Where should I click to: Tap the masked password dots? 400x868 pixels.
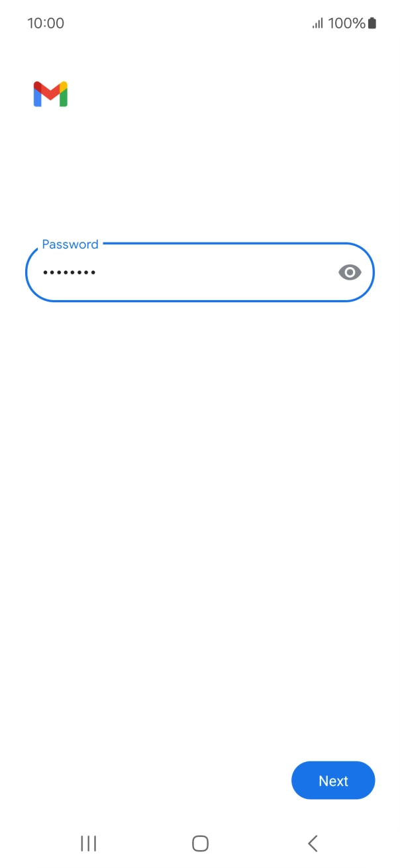click(69, 272)
